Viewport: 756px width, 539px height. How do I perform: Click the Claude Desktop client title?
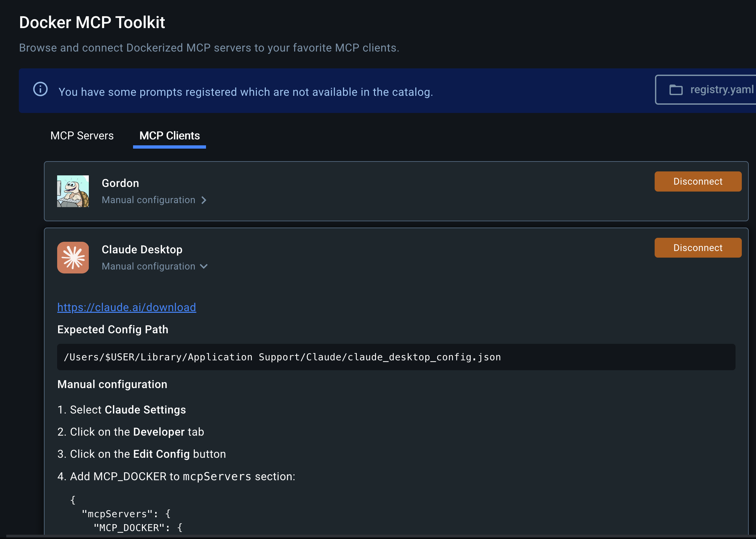[x=142, y=250]
